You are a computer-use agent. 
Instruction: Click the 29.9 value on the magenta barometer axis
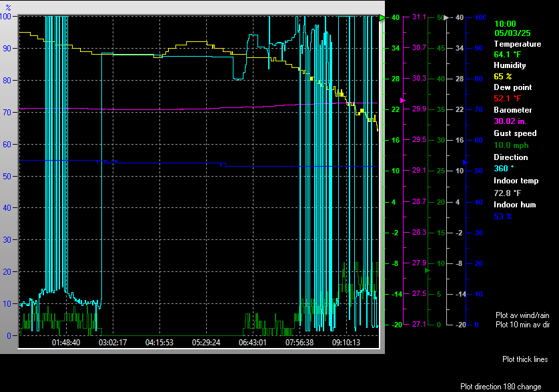419,109
